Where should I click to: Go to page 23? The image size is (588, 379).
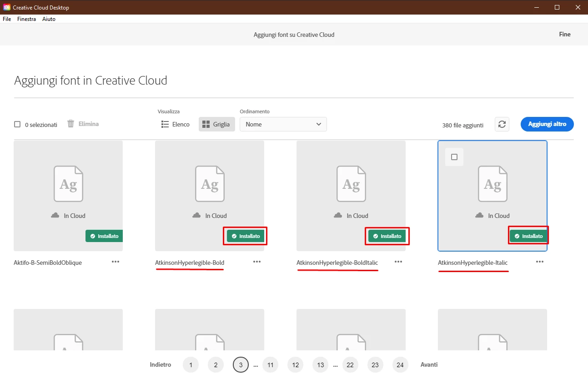[x=375, y=365]
